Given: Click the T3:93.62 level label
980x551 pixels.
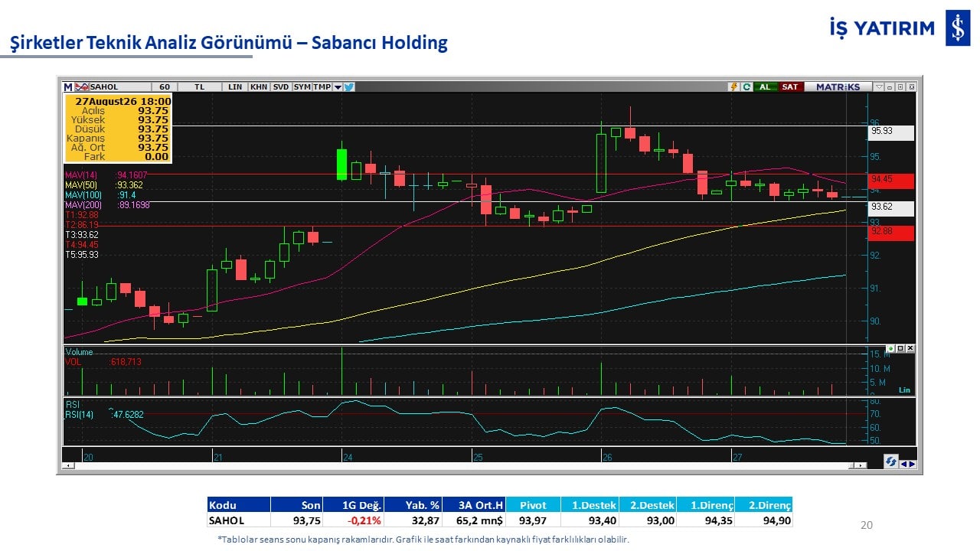Looking at the screenshot, I should pyautogui.click(x=81, y=235).
